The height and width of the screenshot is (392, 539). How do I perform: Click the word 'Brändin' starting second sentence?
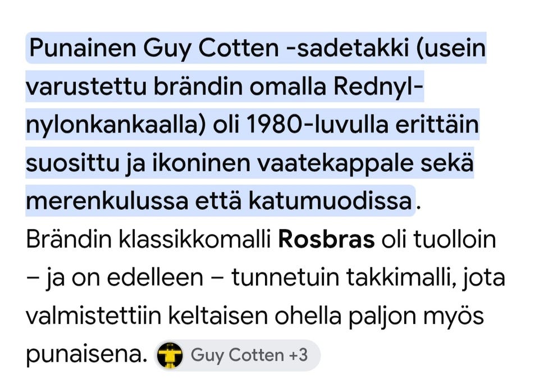69,239
